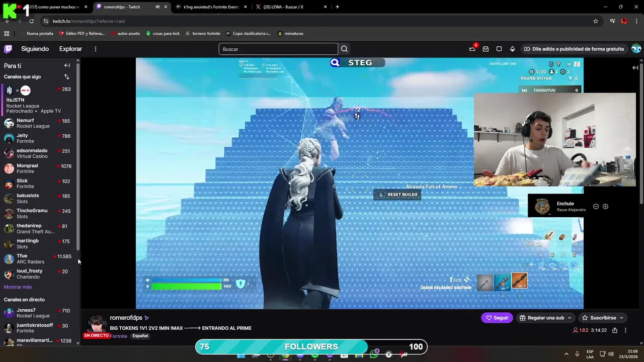Show hidden system tray icons
The image size is (644, 362).
pos(566,354)
